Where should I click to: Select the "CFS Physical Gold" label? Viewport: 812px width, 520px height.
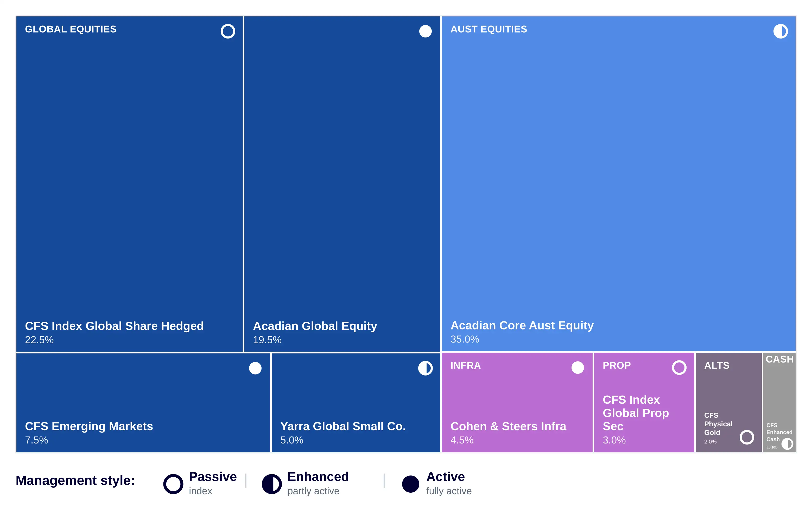(x=719, y=424)
